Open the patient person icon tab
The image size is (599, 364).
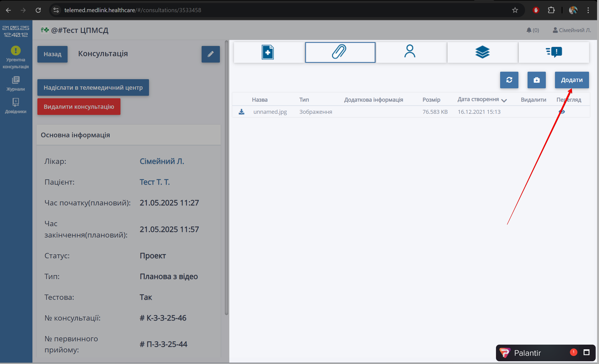pyautogui.click(x=410, y=52)
